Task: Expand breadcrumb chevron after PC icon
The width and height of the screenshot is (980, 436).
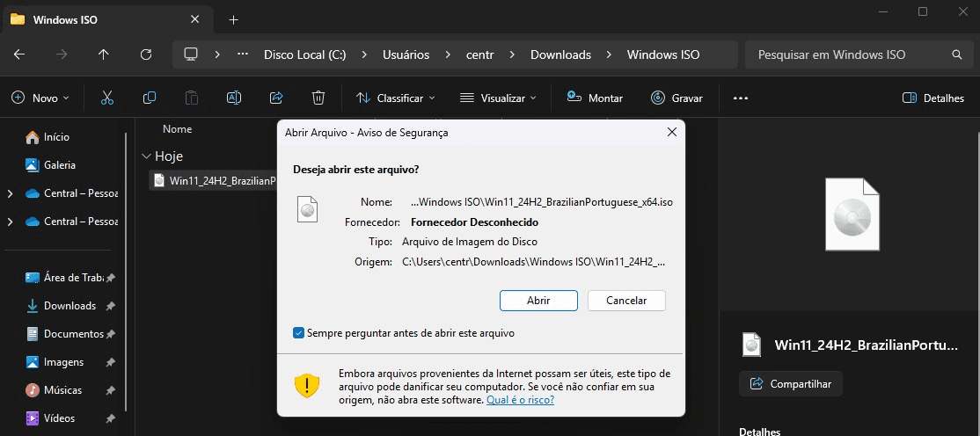Action: click(x=217, y=55)
